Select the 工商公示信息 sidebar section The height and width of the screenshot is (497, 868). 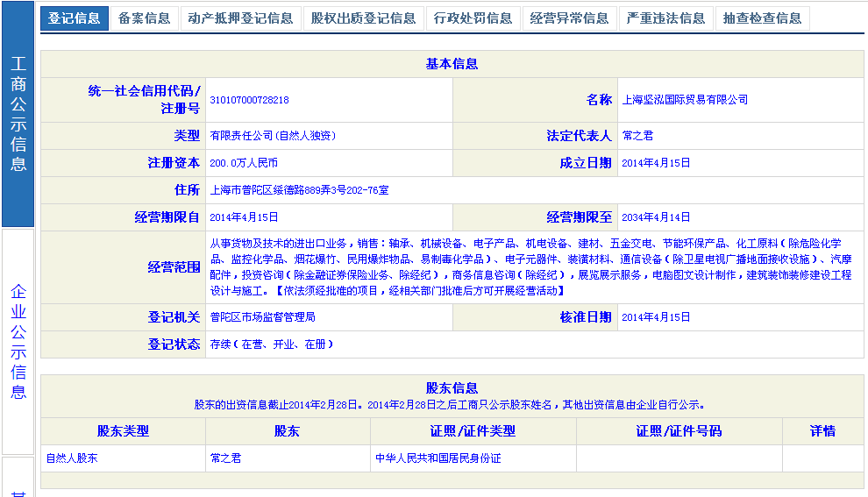tap(18, 114)
